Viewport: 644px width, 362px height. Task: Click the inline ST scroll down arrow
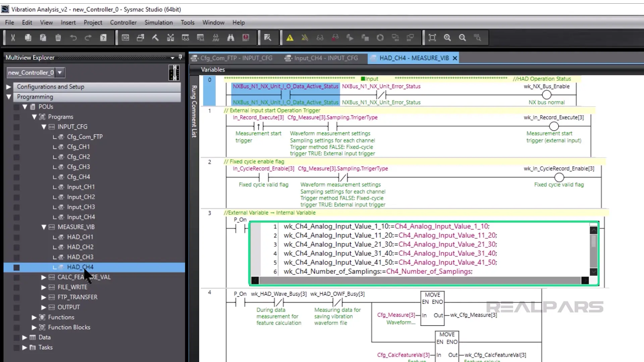click(593, 272)
